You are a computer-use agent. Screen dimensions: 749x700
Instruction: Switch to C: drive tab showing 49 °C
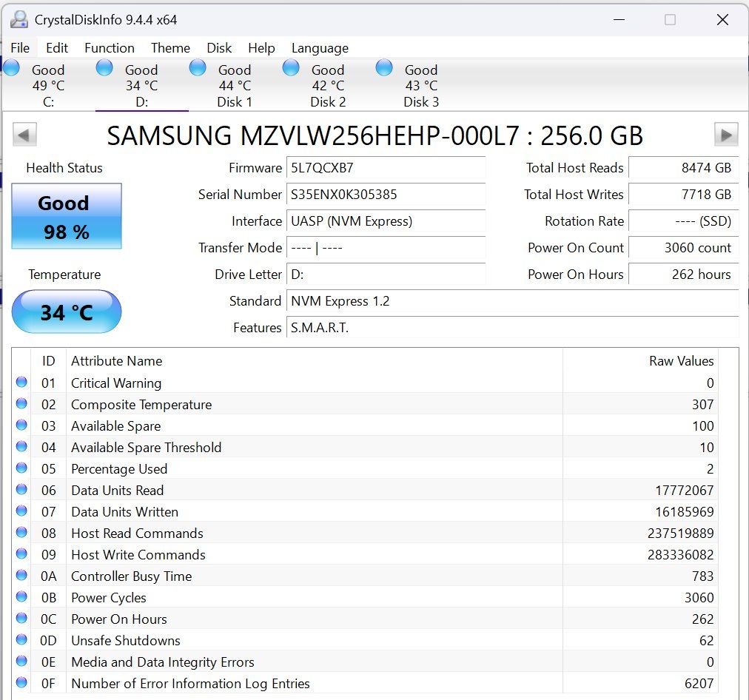click(48, 85)
